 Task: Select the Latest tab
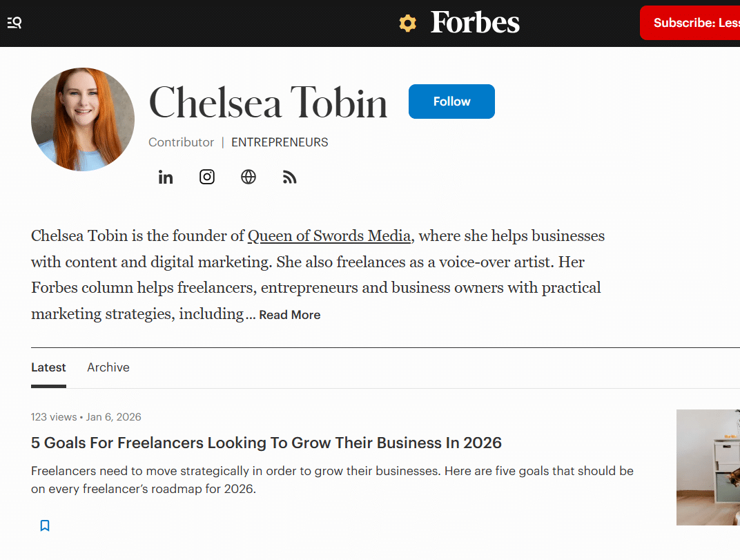click(48, 367)
